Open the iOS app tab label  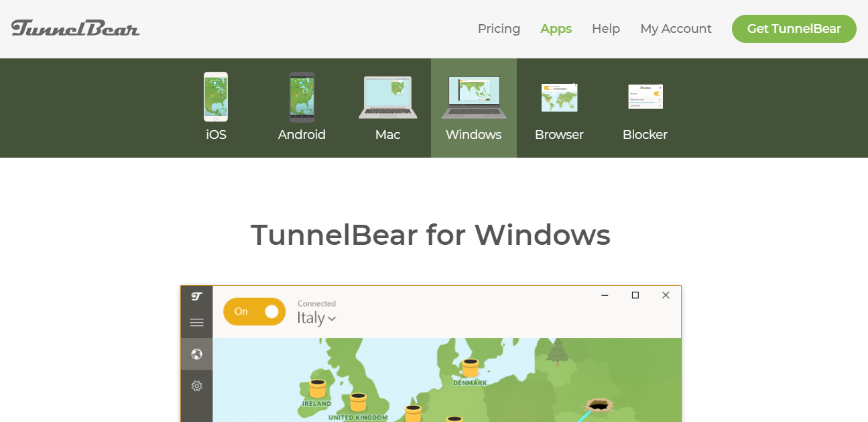coord(216,135)
